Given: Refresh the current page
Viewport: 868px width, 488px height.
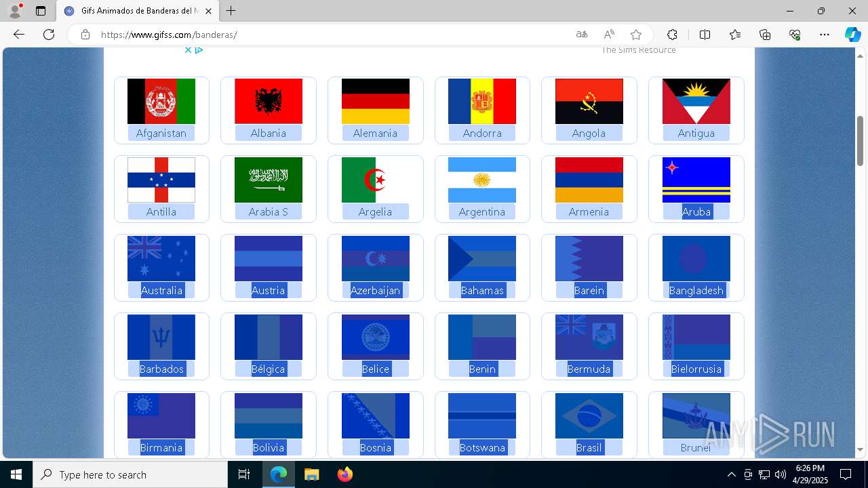Looking at the screenshot, I should coord(49,35).
